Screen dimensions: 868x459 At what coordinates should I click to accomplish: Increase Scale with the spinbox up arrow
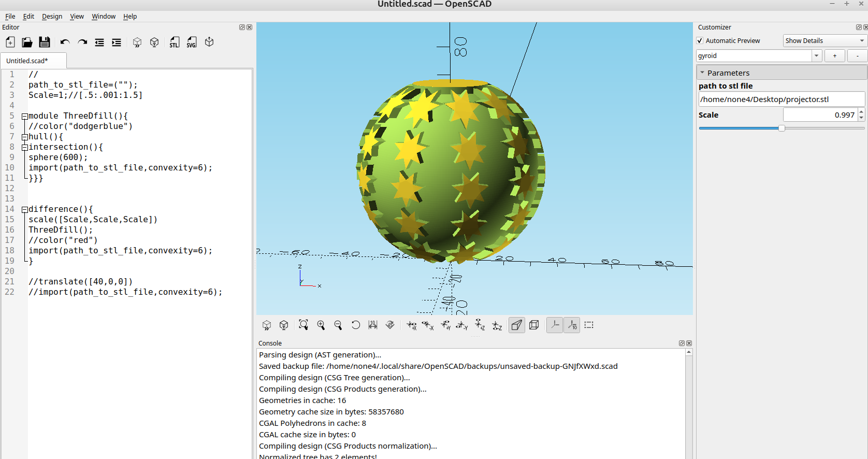[x=861, y=111]
